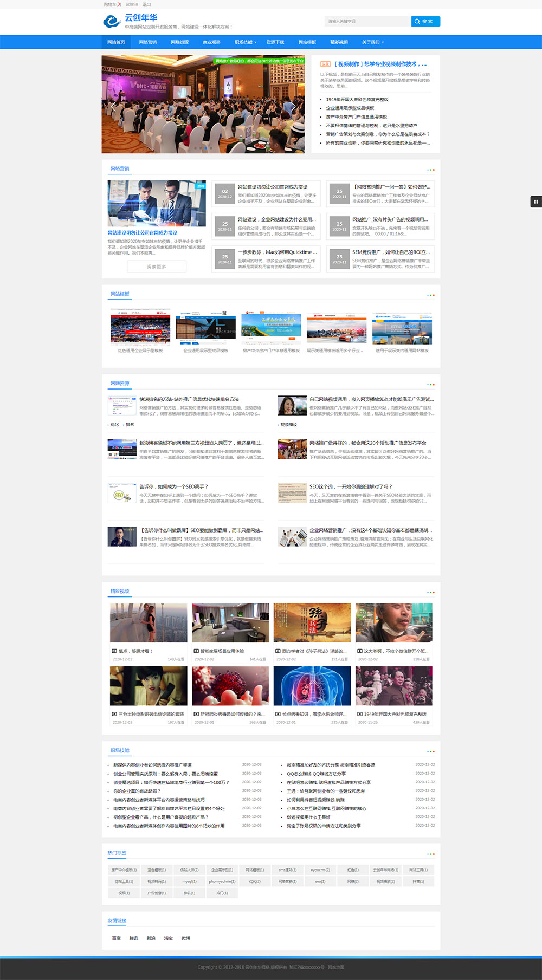Expand the 关于我们 navigation dropdown

pyautogui.click(x=373, y=42)
